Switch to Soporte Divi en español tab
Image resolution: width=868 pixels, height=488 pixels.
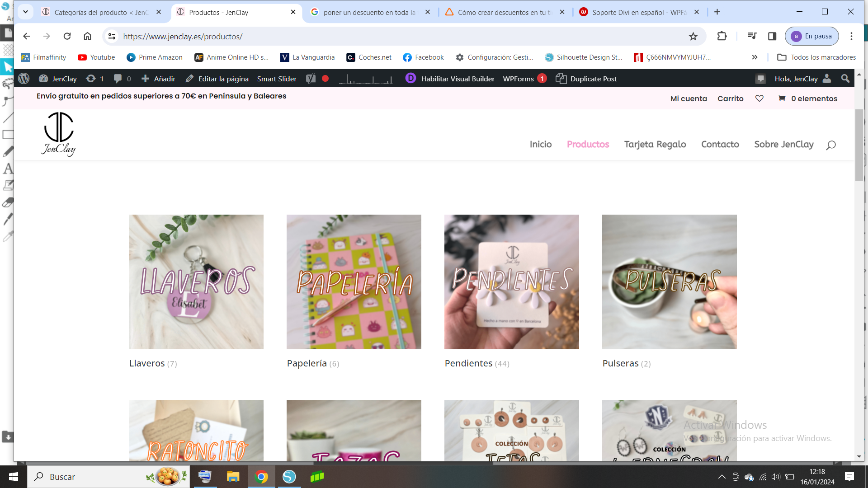pyautogui.click(x=639, y=12)
